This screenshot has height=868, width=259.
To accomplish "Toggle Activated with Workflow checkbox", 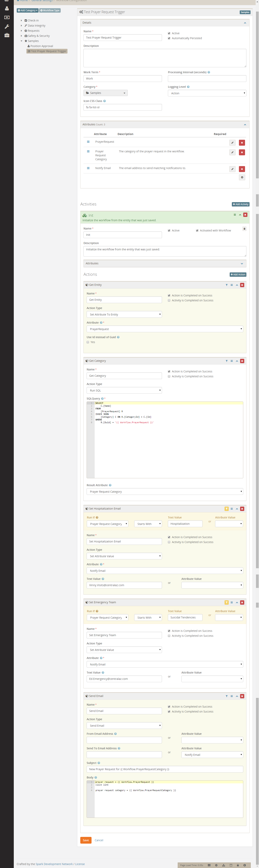I will 197,230.
